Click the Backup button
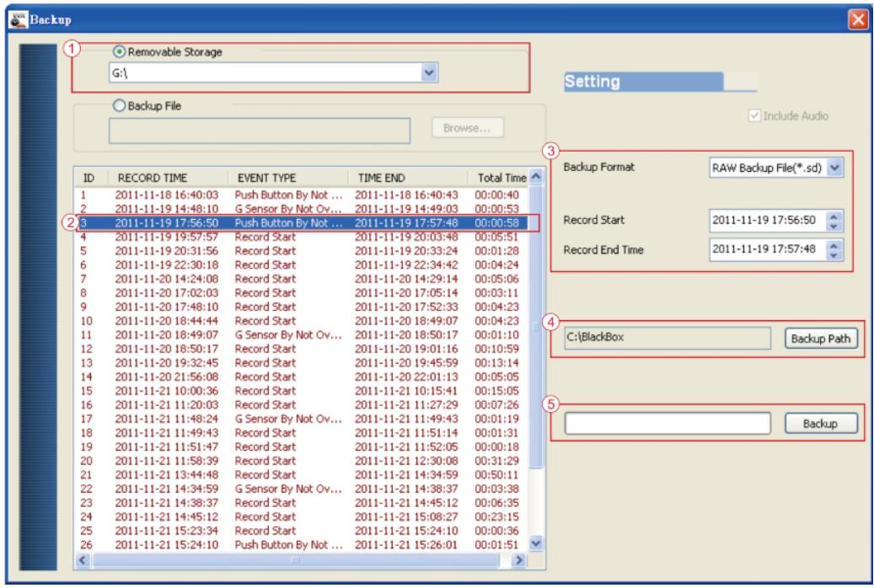The image size is (874, 588). point(821,424)
